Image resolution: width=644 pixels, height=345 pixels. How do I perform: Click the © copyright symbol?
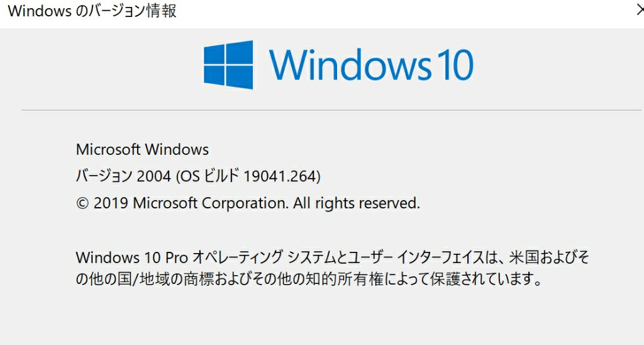(82, 203)
